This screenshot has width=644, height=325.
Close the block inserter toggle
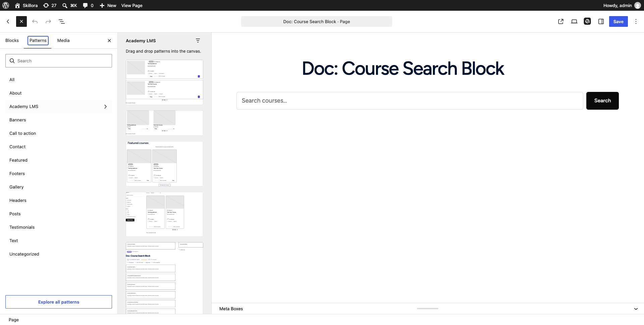click(x=21, y=21)
